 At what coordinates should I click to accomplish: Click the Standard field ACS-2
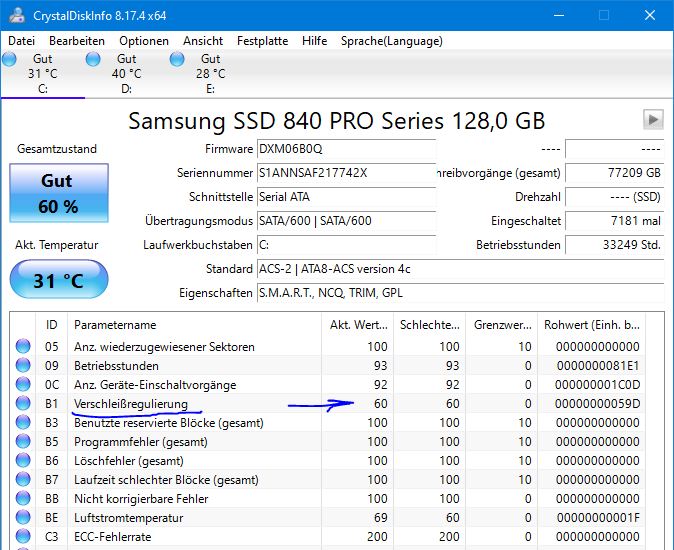tap(461, 269)
